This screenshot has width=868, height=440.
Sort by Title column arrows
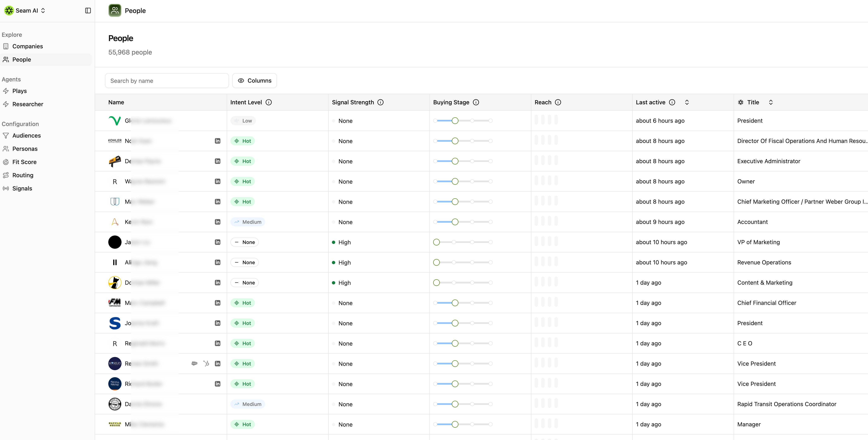coord(771,102)
